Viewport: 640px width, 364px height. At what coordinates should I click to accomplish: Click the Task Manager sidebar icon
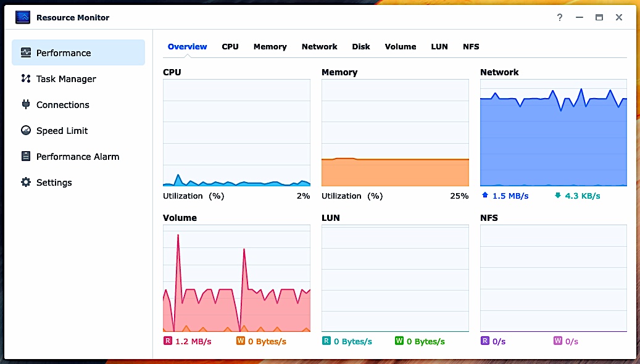pos(26,79)
